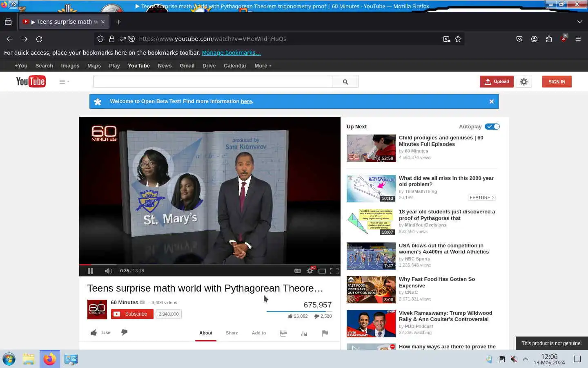Dislike the video with thumbs down

pos(125,332)
